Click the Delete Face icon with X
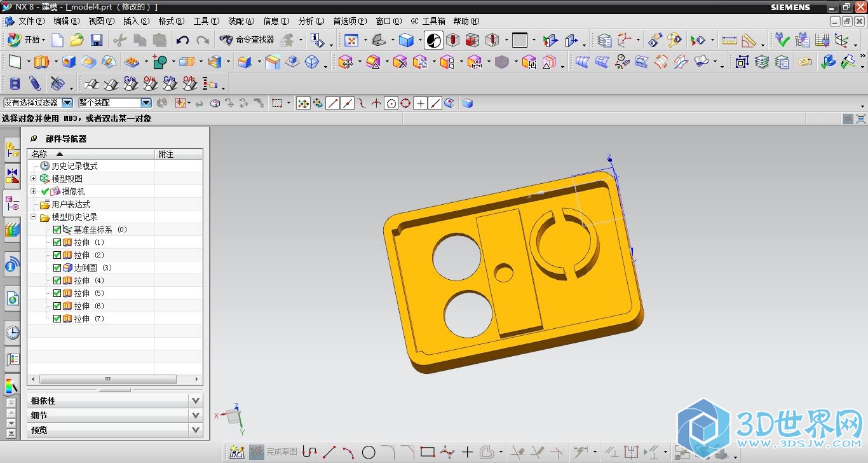Viewport: 868px width, 463px height. (x=400, y=62)
